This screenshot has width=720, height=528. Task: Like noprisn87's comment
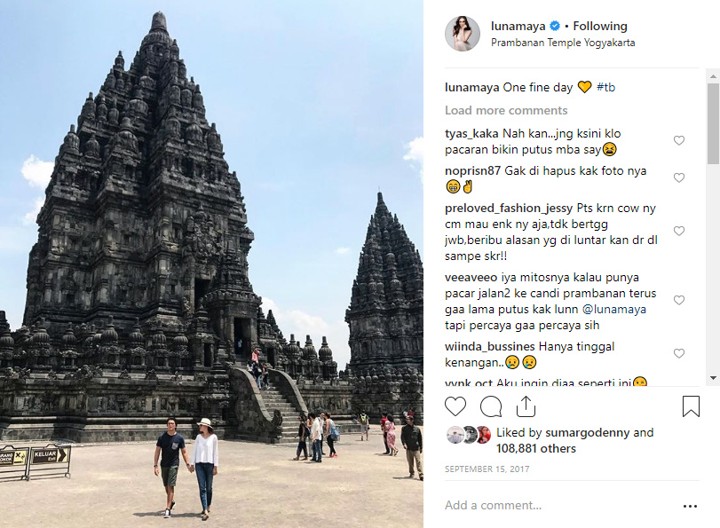tap(679, 178)
